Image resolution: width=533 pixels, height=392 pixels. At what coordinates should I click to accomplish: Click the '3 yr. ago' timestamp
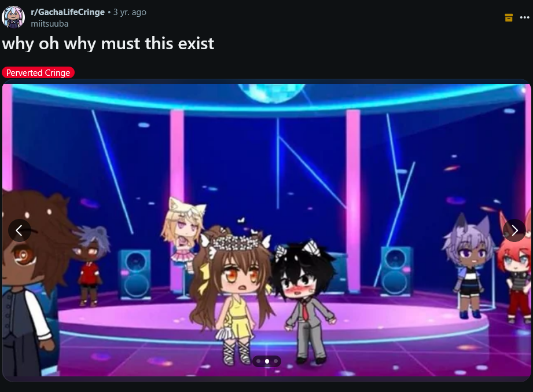[130, 12]
